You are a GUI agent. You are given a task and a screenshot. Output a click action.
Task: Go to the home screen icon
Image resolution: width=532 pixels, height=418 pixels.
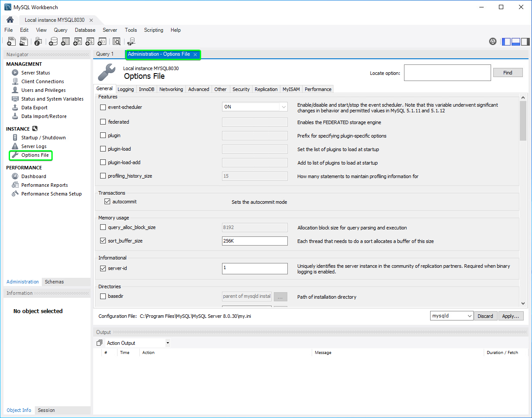[x=10, y=20]
